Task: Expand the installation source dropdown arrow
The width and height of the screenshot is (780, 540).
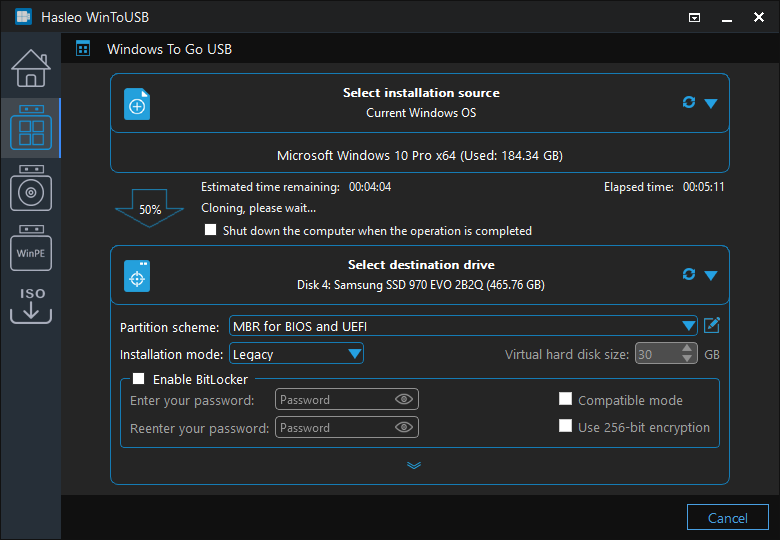Action: click(711, 103)
